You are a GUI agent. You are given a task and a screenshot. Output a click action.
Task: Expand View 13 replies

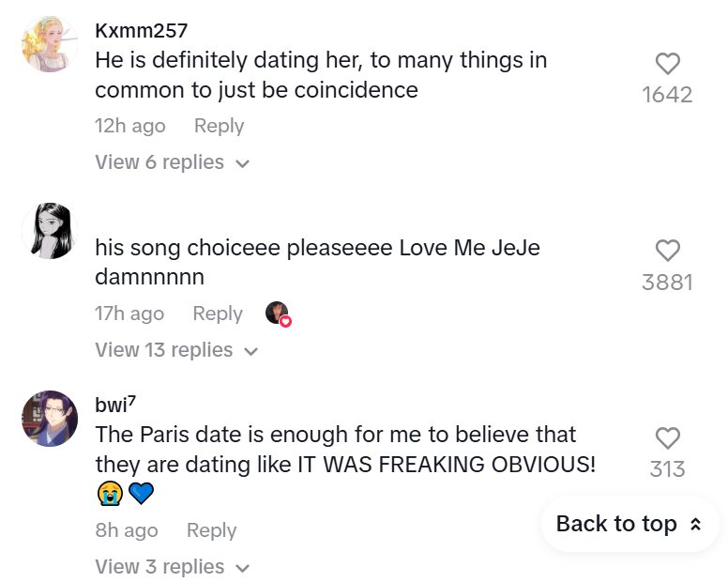coord(176,350)
